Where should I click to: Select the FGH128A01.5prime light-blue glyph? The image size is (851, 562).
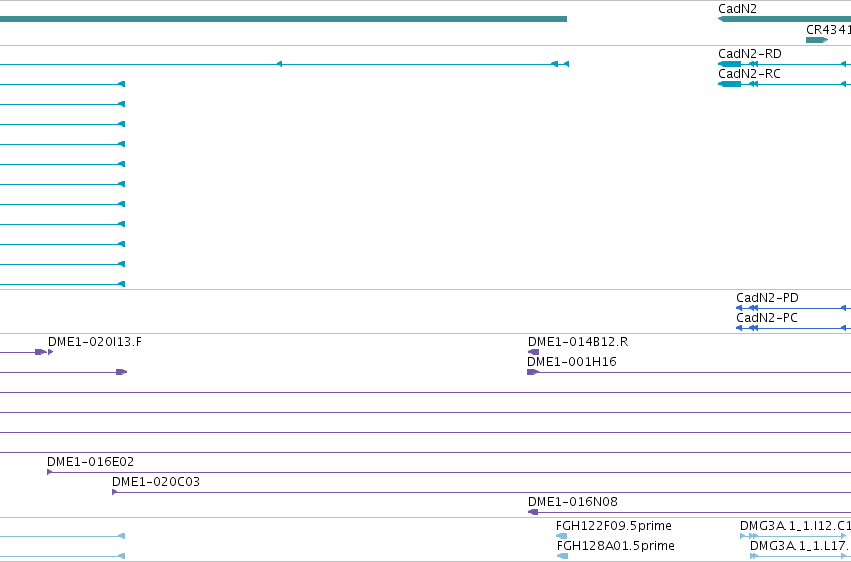coord(562,556)
